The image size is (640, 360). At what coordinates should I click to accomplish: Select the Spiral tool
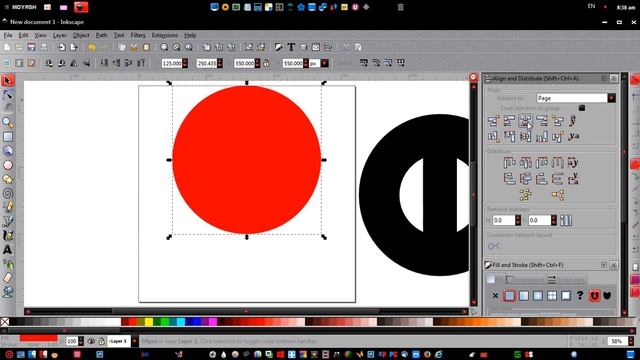(8, 193)
